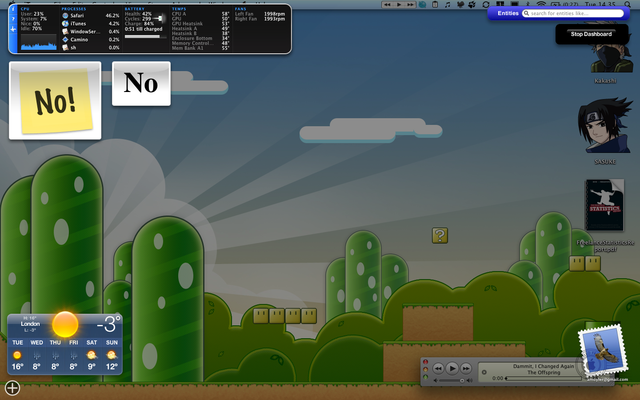Viewport: 640px width, 400px height.
Task: Click the iTunes mini player play button
Action: [452, 369]
